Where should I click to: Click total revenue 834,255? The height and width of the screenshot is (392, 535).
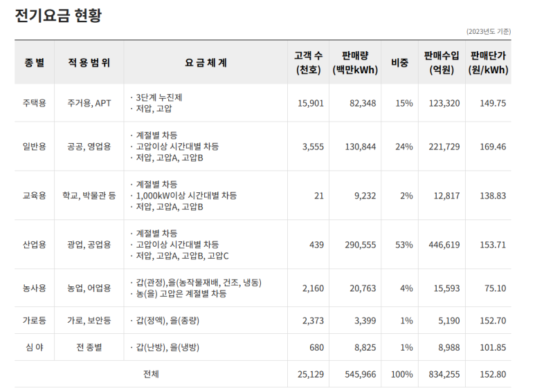(444, 374)
